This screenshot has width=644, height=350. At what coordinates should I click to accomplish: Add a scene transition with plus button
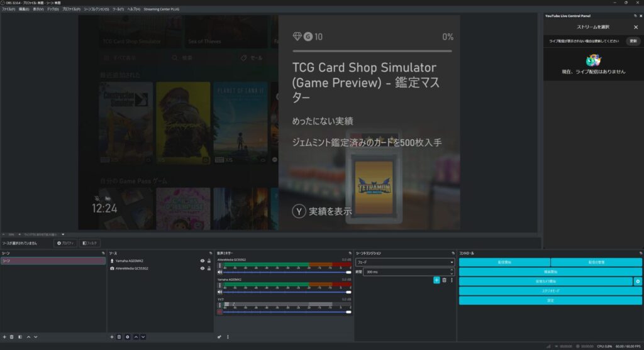click(x=436, y=280)
